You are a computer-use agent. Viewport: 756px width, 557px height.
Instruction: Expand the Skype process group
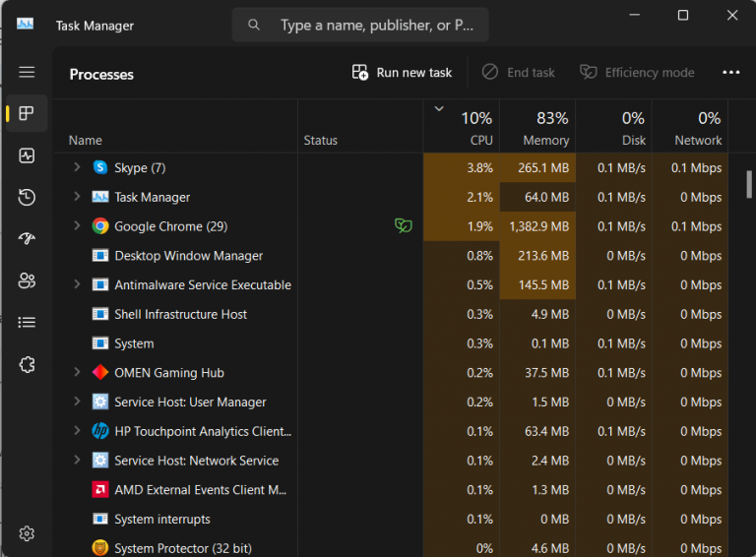click(78, 168)
